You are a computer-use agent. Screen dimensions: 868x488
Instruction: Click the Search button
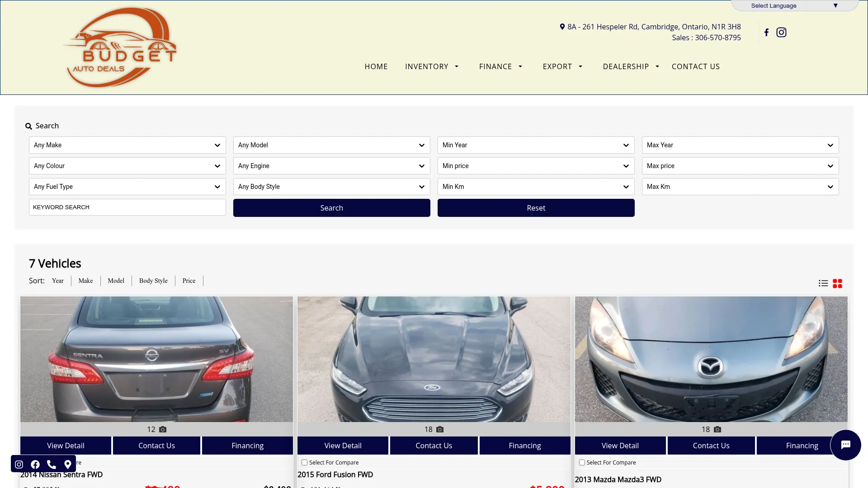pyautogui.click(x=332, y=208)
